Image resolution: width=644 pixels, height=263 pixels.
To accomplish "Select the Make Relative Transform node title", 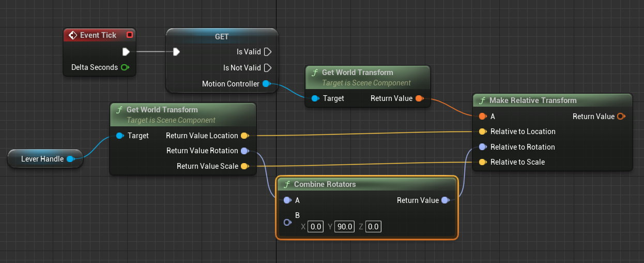I will pyautogui.click(x=533, y=100).
